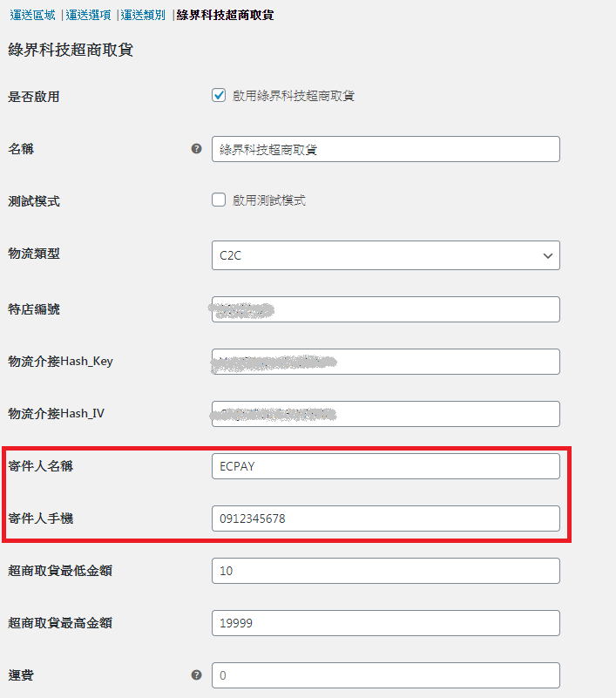Image resolution: width=616 pixels, height=698 pixels.
Task: Open the 物流類型 C2C dropdown
Action: (x=385, y=255)
